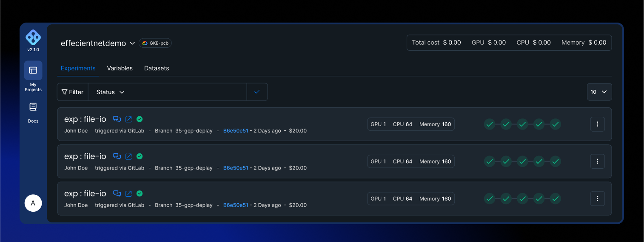Open comments icon on first exp : file-io row

point(117,119)
